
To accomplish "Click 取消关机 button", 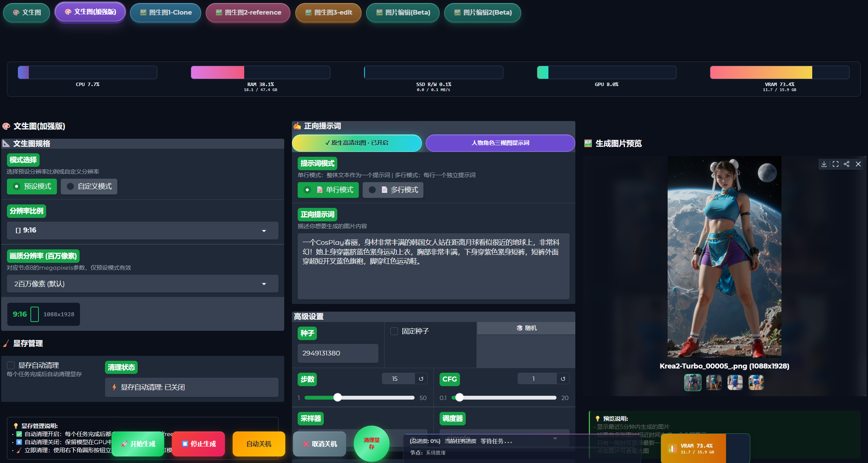I will tap(320, 444).
